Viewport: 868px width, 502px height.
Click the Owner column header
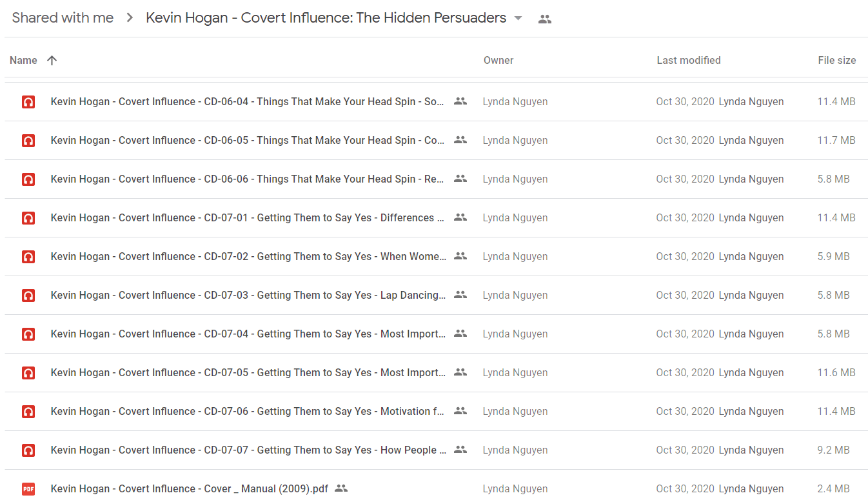[498, 60]
